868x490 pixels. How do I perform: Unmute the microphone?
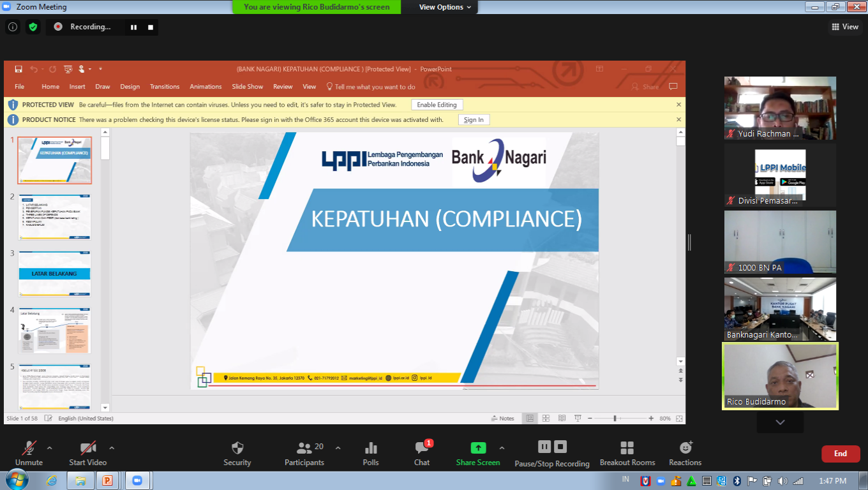pos(29,454)
